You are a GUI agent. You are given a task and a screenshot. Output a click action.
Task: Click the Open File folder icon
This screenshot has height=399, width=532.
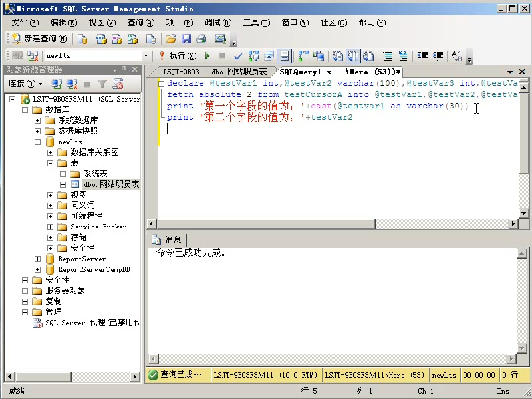point(171,39)
